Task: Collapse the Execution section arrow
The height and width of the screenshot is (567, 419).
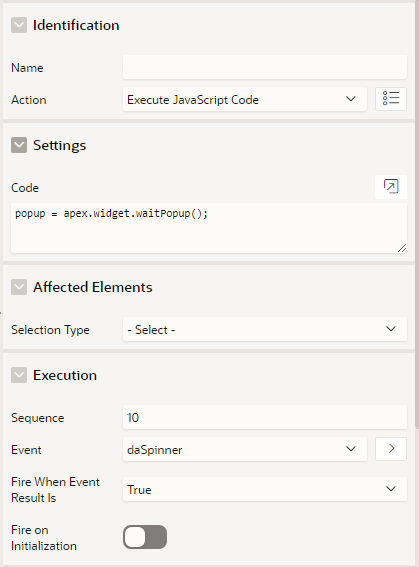Action: [x=19, y=375]
